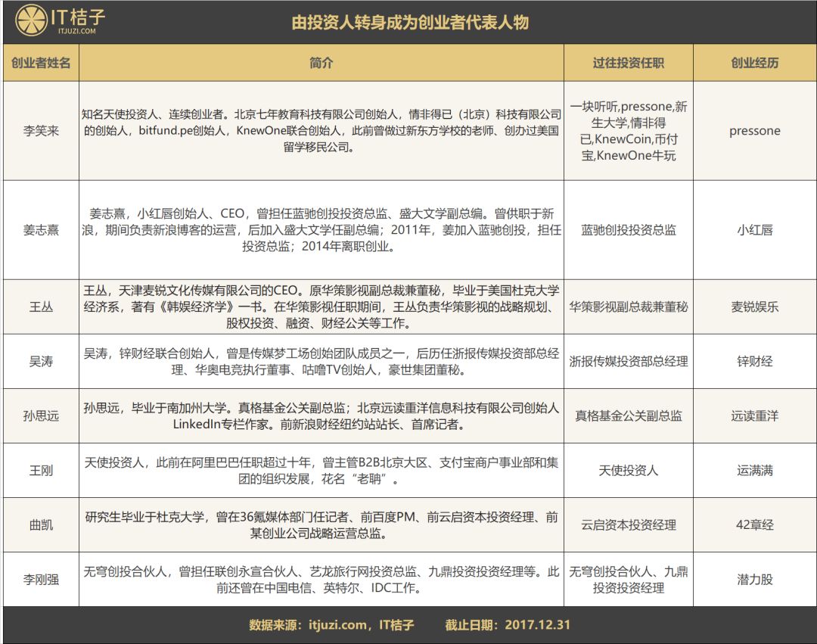The image size is (817, 644).
Task: Select 云启资本投资经理 in investment column
Action: [629, 524]
